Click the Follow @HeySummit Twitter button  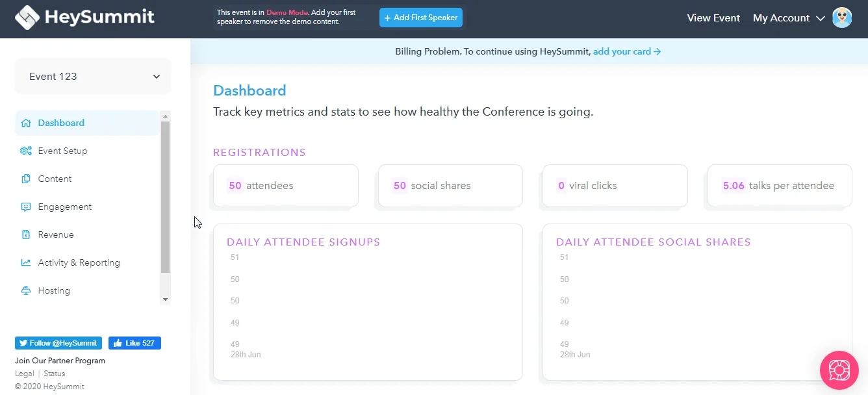pos(58,343)
